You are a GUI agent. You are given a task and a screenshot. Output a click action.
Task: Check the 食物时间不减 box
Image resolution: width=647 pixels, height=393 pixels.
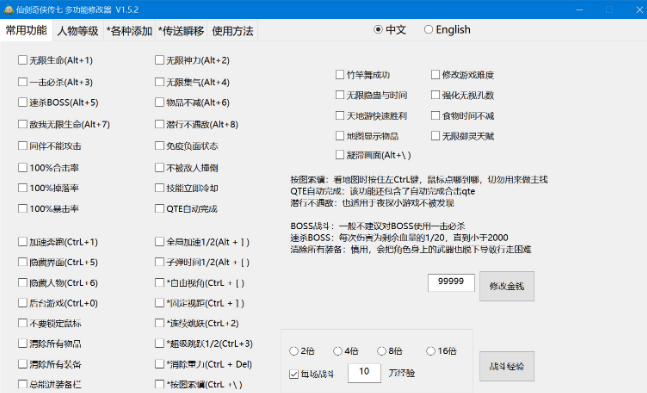[x=435, y=115]
